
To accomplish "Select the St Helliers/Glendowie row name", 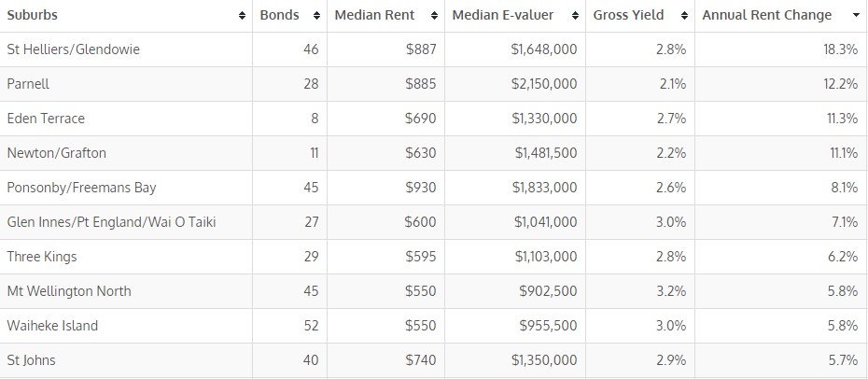I will 73,49.
